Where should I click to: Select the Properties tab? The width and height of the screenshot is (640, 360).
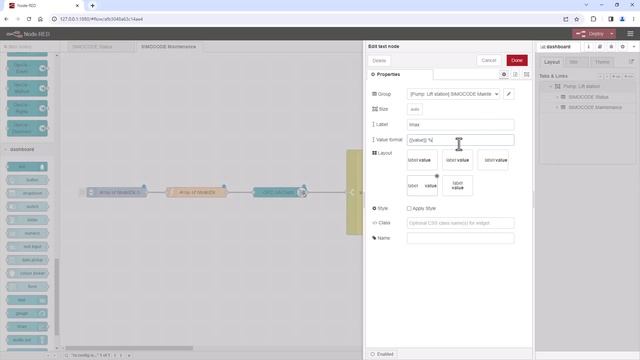(x=400, y=74)
